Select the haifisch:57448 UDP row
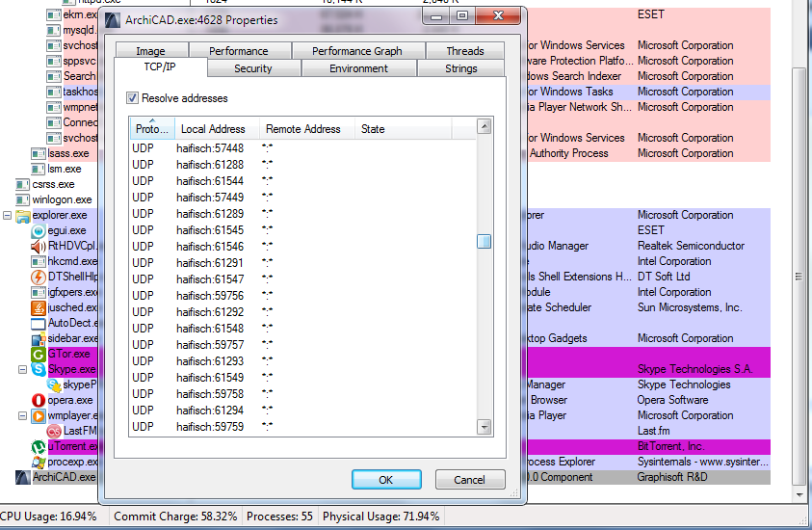The image size is (812, 530). (x=303, y=148)
